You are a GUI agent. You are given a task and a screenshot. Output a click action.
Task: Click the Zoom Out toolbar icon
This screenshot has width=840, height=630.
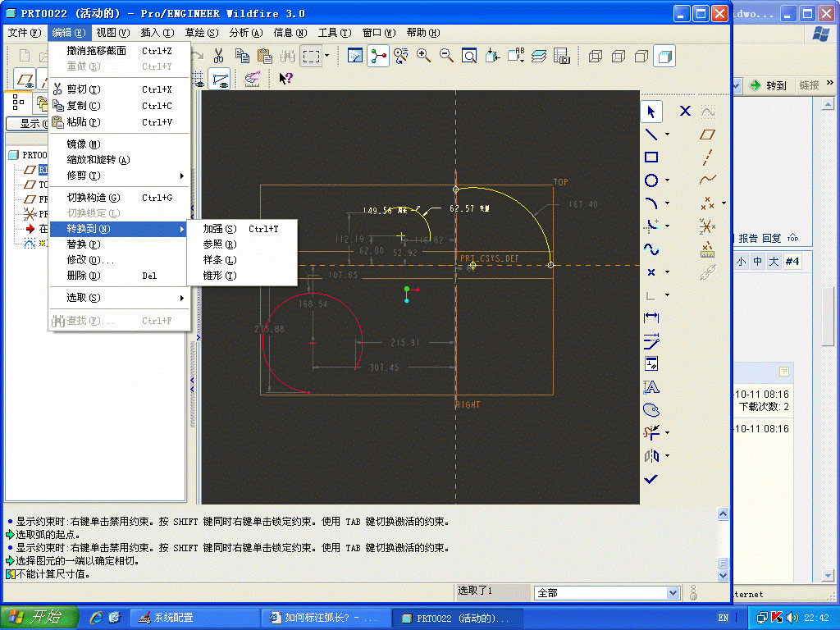point(446,56)
